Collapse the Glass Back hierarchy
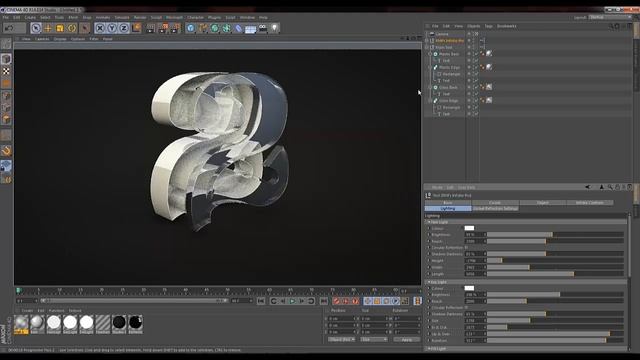This screenshot has height=360, width=640. (x=430, y=87)
